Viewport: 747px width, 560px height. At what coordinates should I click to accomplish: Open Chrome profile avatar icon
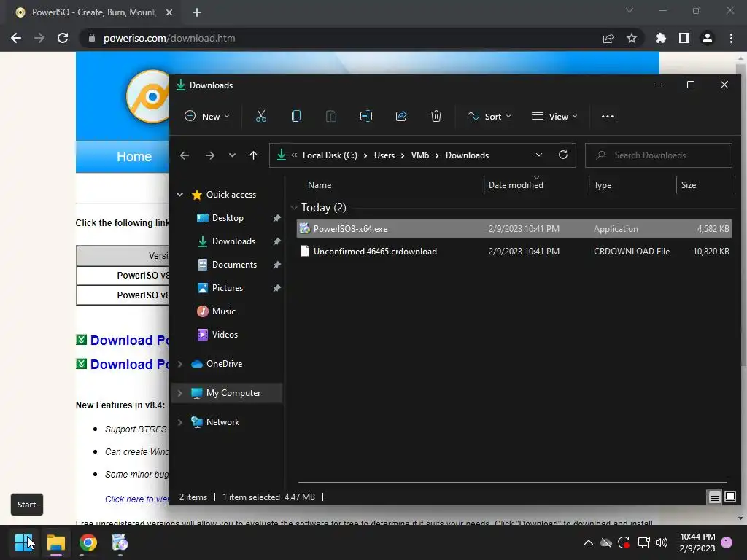708,38
